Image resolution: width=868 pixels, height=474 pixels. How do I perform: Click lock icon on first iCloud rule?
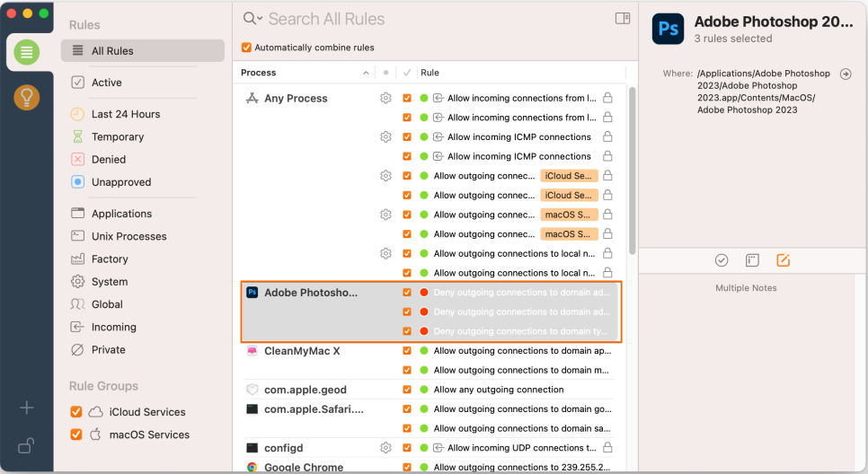click(607, 175)
